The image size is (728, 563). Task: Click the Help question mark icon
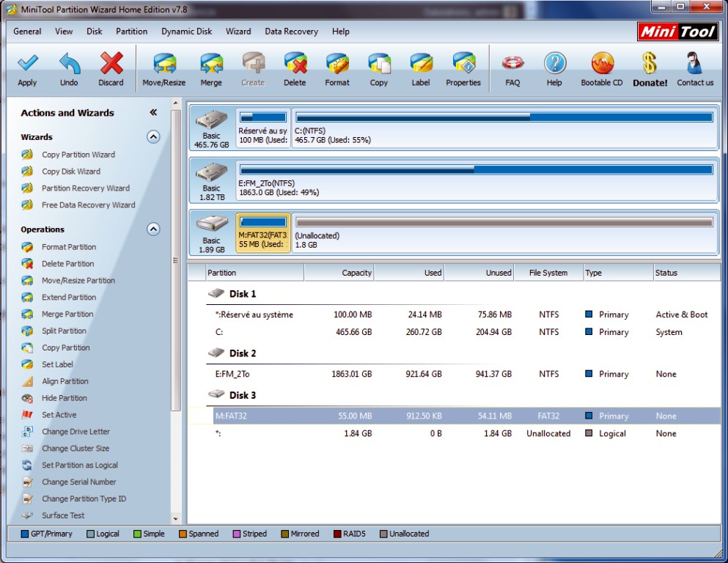pyautogui.click(x=554, y=70)
